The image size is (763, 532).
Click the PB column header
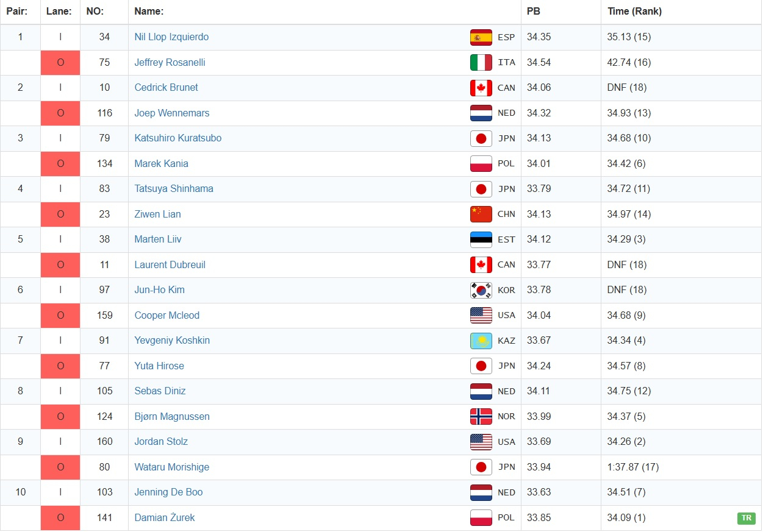[534, 12]
